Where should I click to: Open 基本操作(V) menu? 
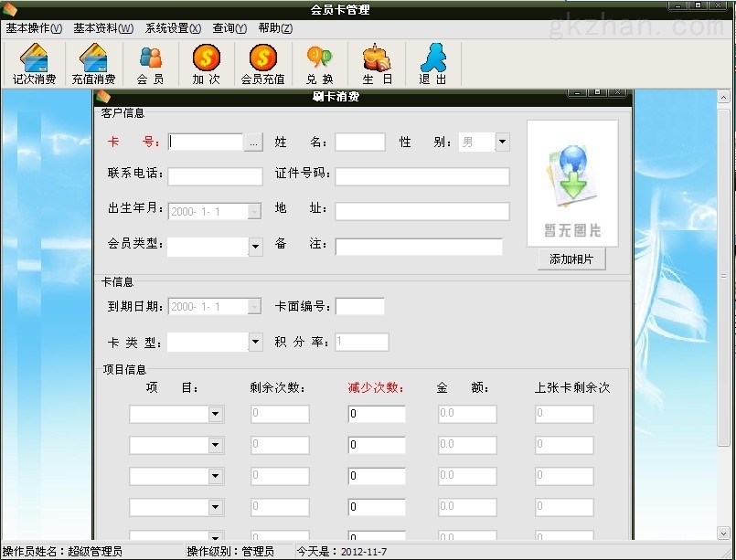[x=34, y=28]
